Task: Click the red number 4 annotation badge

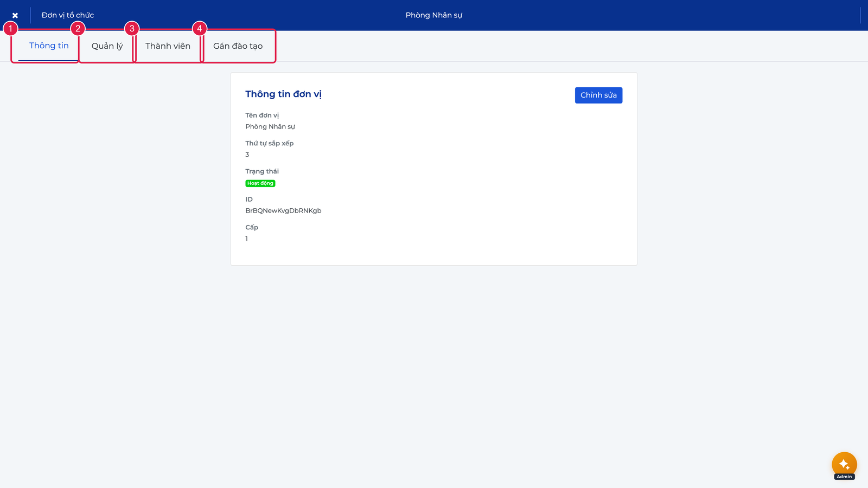Action: tap(200, 29)
